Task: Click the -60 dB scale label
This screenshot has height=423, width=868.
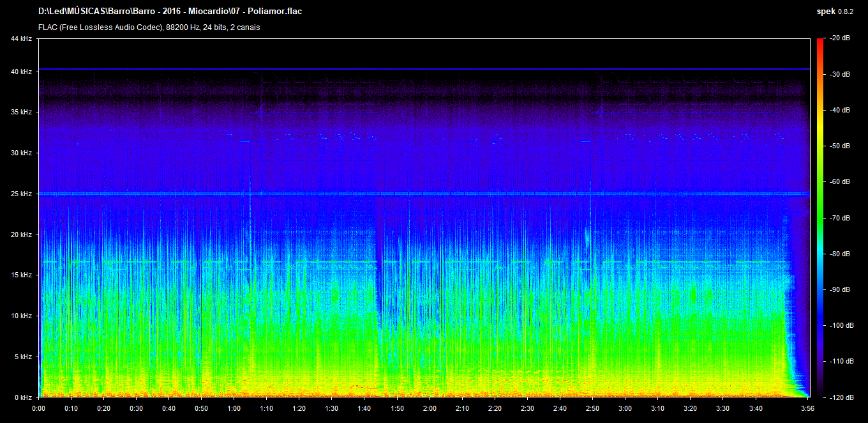Action: pyautogui.click(x=839, y=182)
